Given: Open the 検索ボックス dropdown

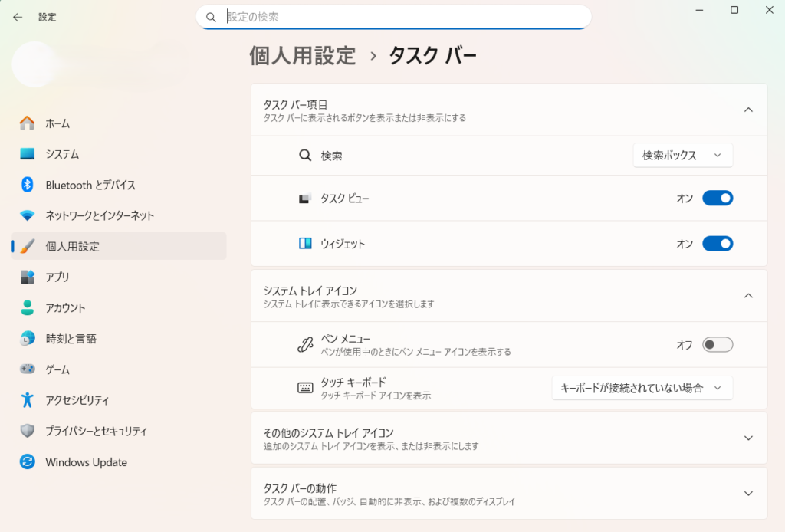Looking at the screenshot, I should (x=682, y=156).
